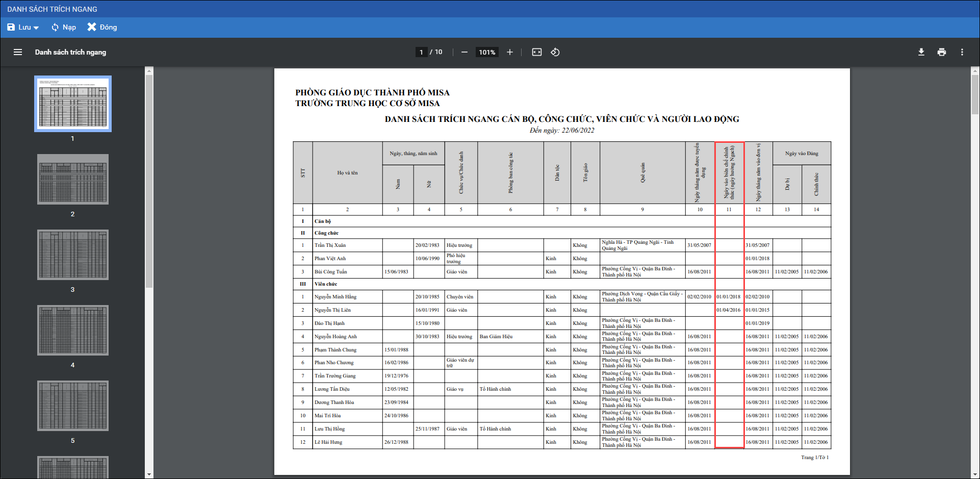Click the zoom out minus icon
Viewport: 980px width, 479px height.
click(464, 52)
